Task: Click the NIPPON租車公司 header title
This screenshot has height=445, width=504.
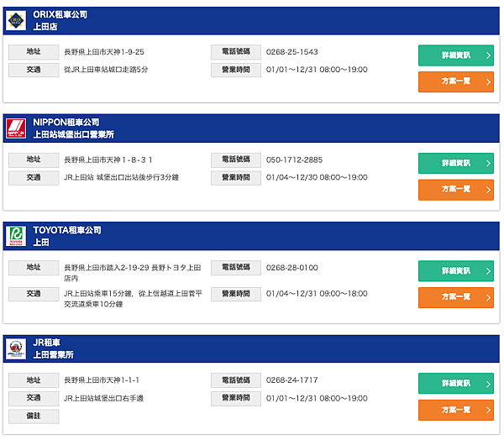Action: (x=74, y=128)
